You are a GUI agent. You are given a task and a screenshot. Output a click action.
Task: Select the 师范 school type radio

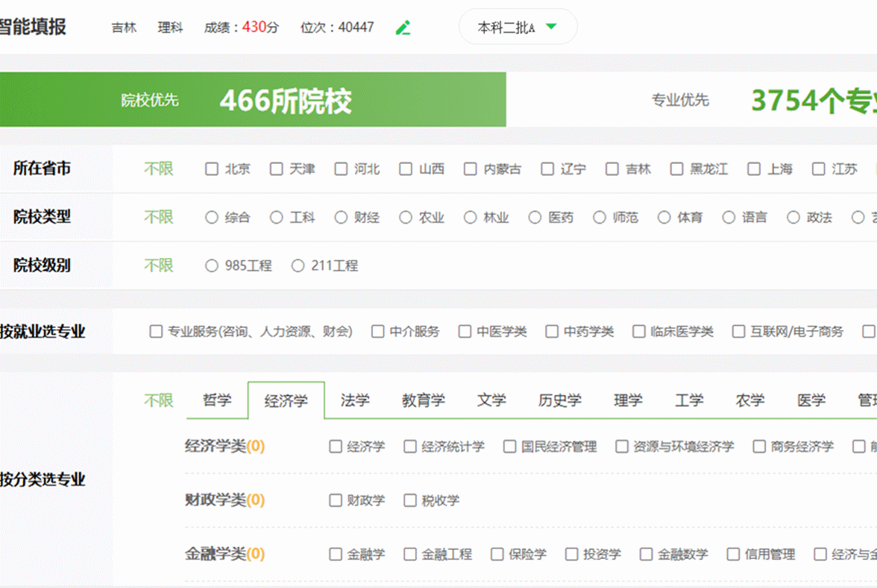pos(600,218)
